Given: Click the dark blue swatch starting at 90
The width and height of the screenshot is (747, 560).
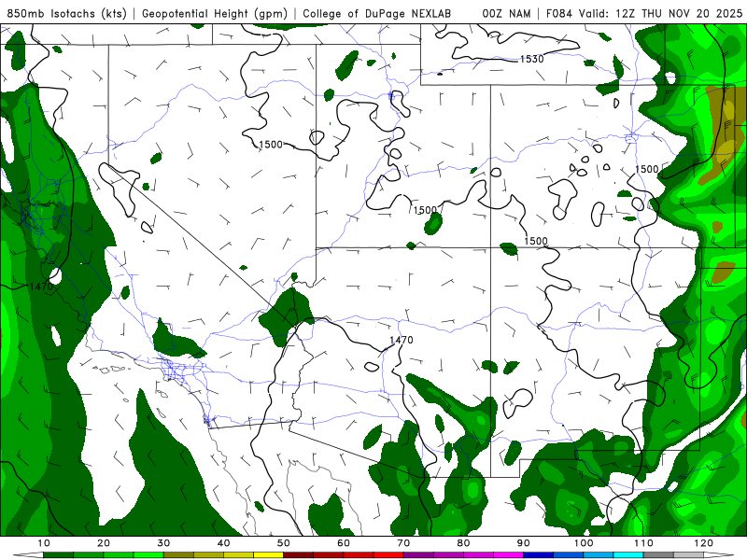Looking at the screenshot, I should [539, 555].
